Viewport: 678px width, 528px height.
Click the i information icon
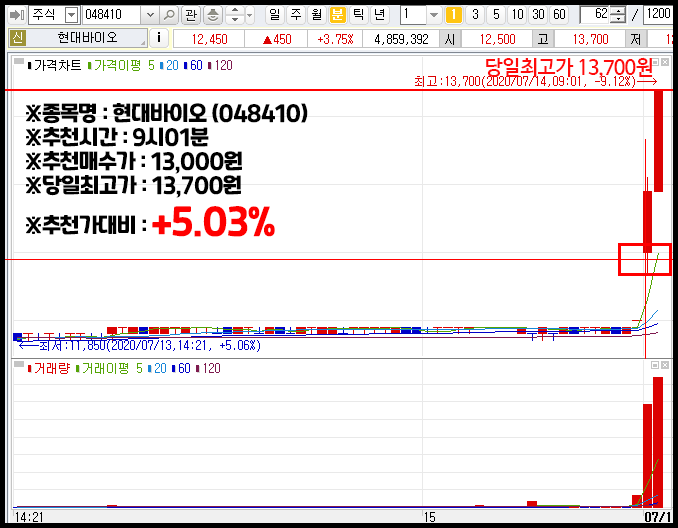(x=159, y=38)
